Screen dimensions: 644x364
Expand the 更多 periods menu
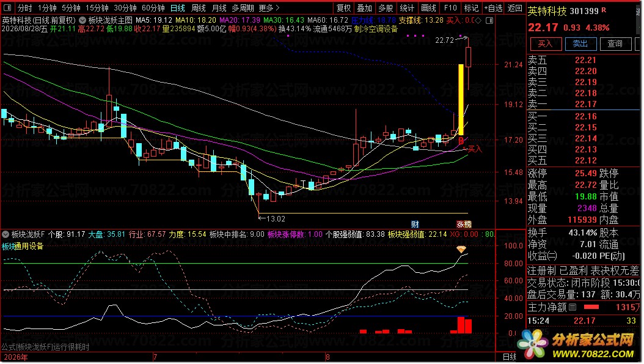(x=269, y=8)
